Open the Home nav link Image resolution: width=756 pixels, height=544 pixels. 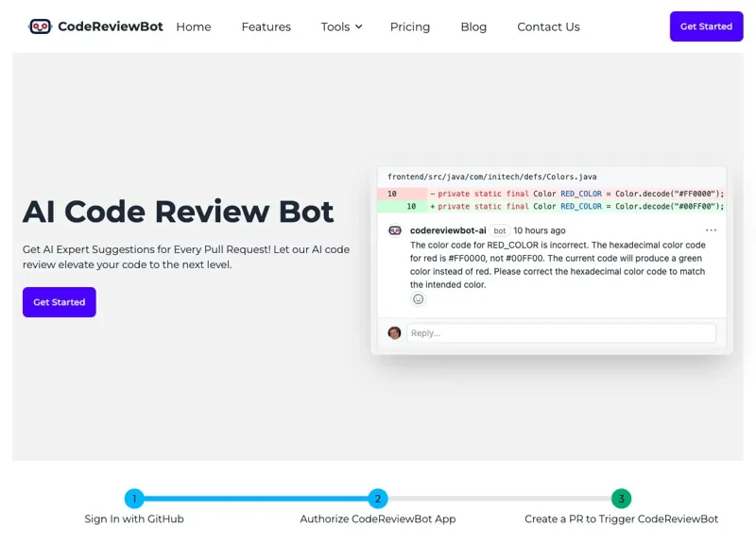(194, 27)
